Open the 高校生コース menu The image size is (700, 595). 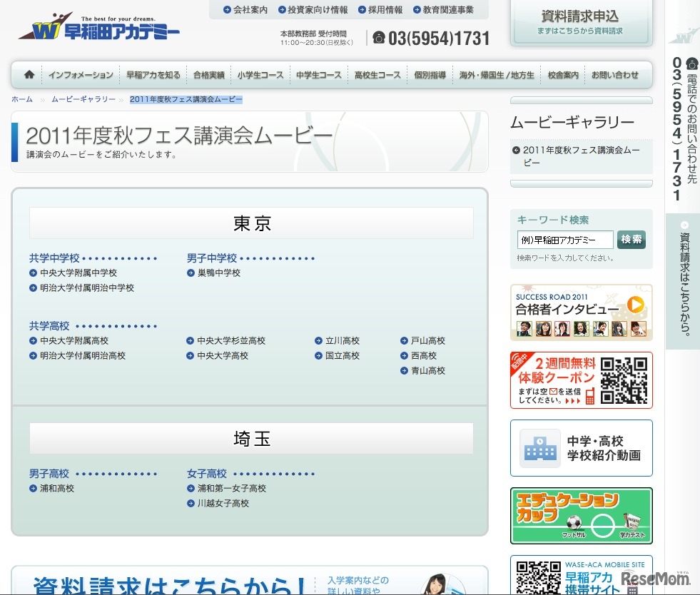377,75
